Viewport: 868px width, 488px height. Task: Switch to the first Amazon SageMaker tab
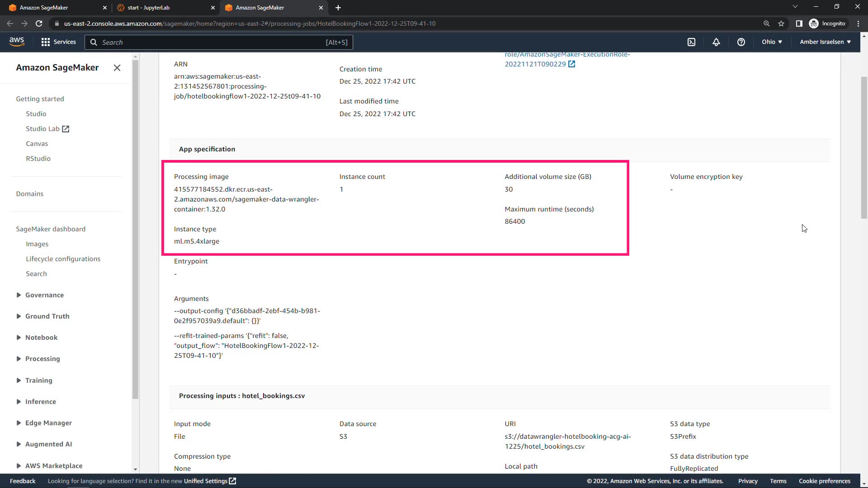click(44, 8)
